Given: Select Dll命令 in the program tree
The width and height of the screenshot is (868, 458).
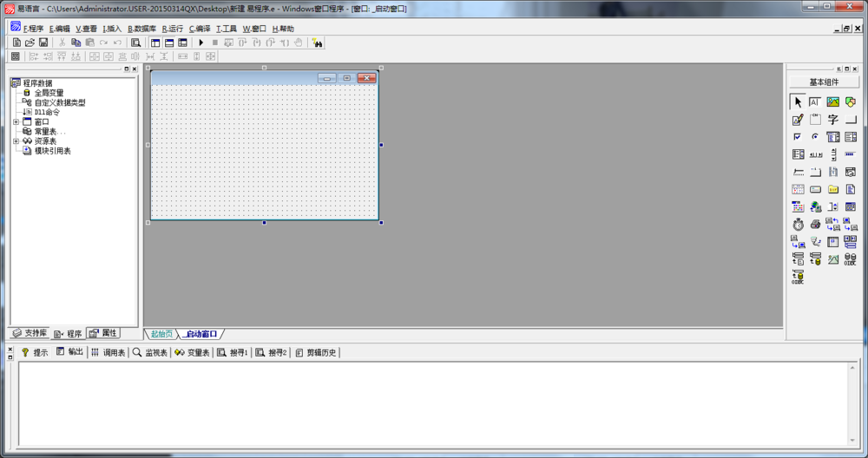Looking at the screenshot, I should 47,112.
